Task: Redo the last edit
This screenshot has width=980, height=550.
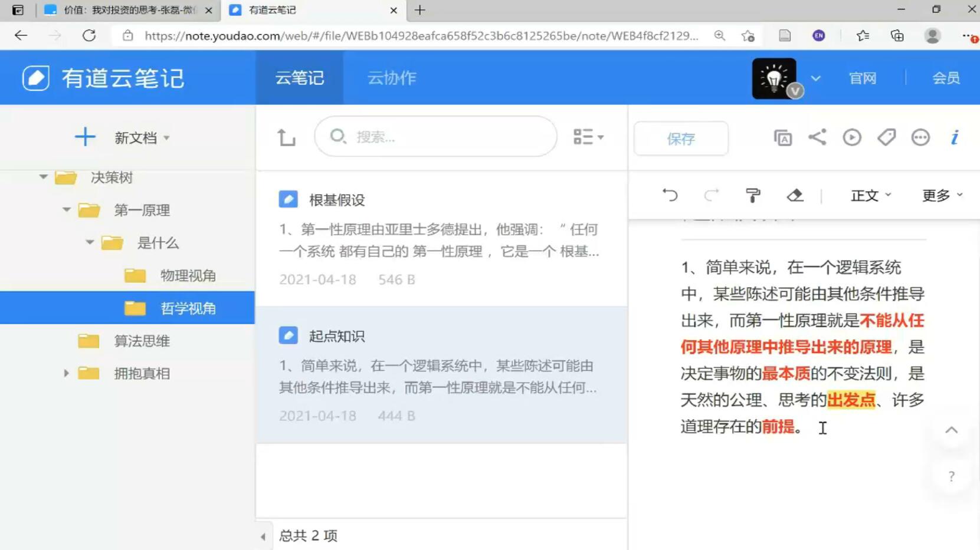Action: point(712,195)
